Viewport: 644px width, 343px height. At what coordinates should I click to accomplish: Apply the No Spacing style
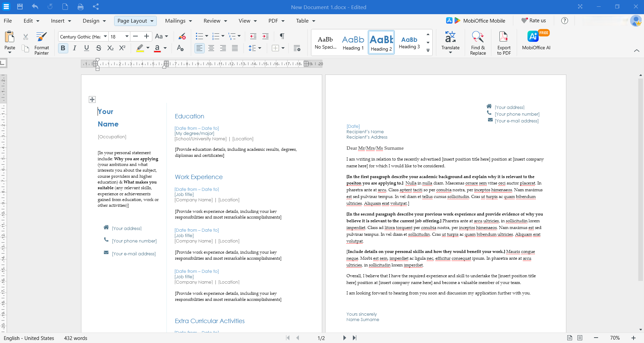pos(326,42)
